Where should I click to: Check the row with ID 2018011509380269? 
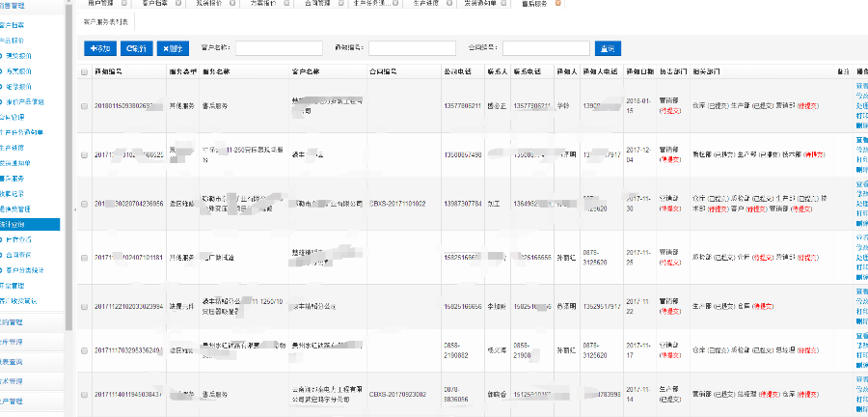84,106
